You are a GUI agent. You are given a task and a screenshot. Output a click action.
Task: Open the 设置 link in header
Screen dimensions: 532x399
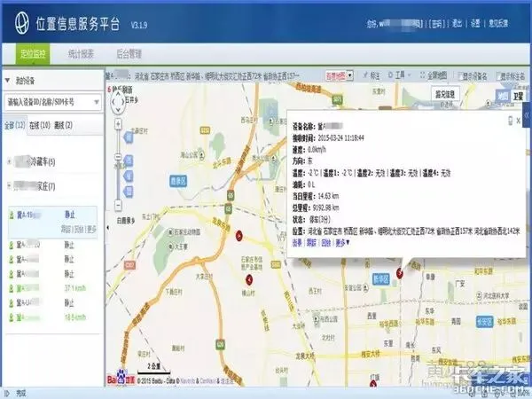(475, 23)
